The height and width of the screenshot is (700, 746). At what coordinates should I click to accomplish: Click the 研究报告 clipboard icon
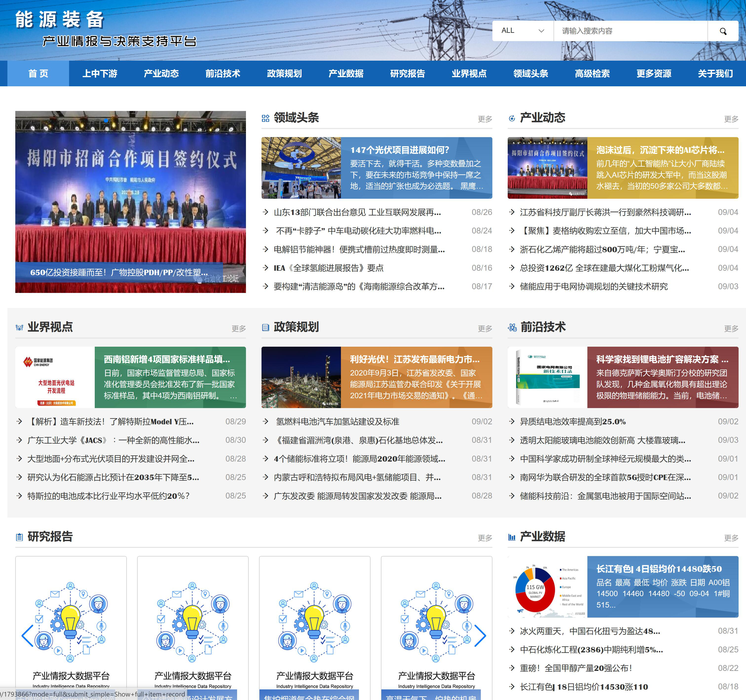[x=19, y=537]
